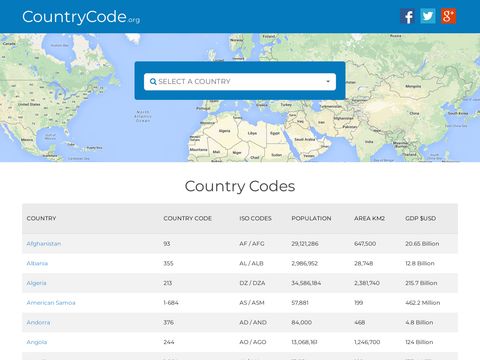Select the AS / ASM ISO code cell
The height and width of the screenshot is (360, 480).
pyautogui.click(x=252, y=303)
